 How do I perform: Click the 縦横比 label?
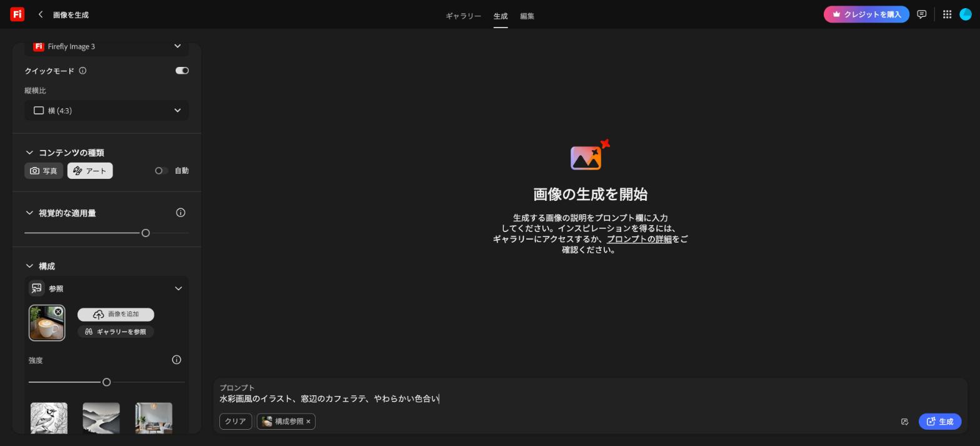pos(36,91)
